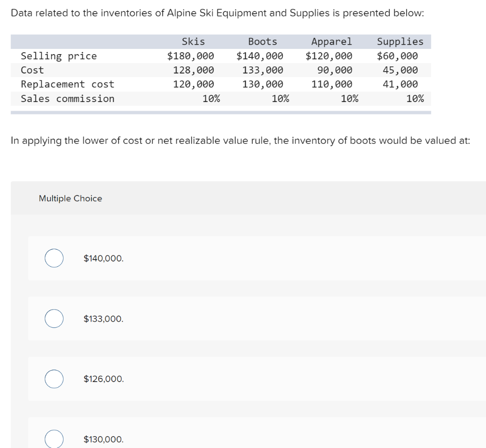Image resolution: width=486 pixels, height=448 pixels.
Task: Select the $133,000 radio button
Action: click(x=54, y=318)
